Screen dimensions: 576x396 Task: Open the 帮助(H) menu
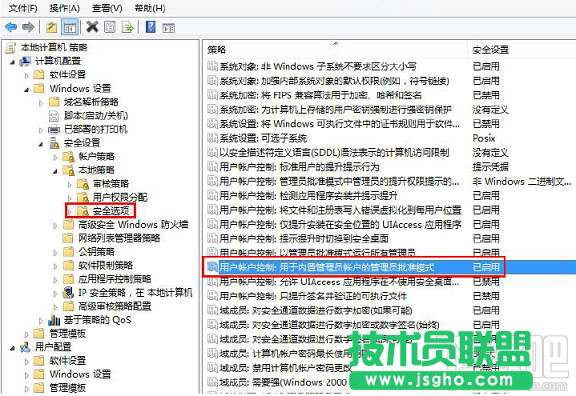[150, 8]
